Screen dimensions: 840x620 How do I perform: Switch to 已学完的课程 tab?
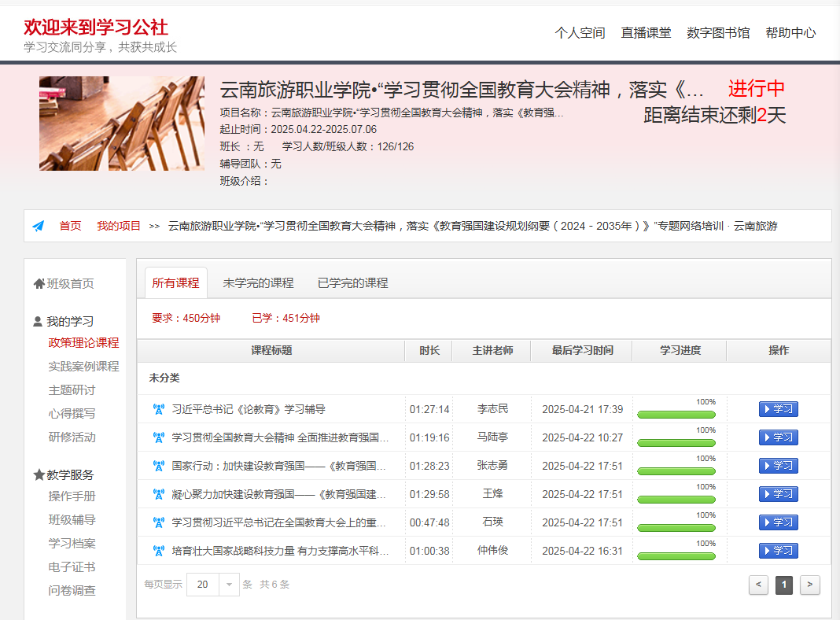pyautogui.click(x=352, y=283)
